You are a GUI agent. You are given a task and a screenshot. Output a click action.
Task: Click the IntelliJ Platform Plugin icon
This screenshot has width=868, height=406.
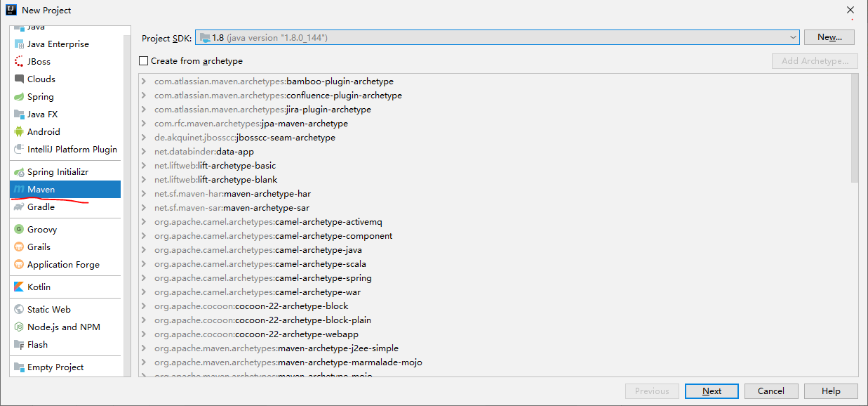click(19, 150)
